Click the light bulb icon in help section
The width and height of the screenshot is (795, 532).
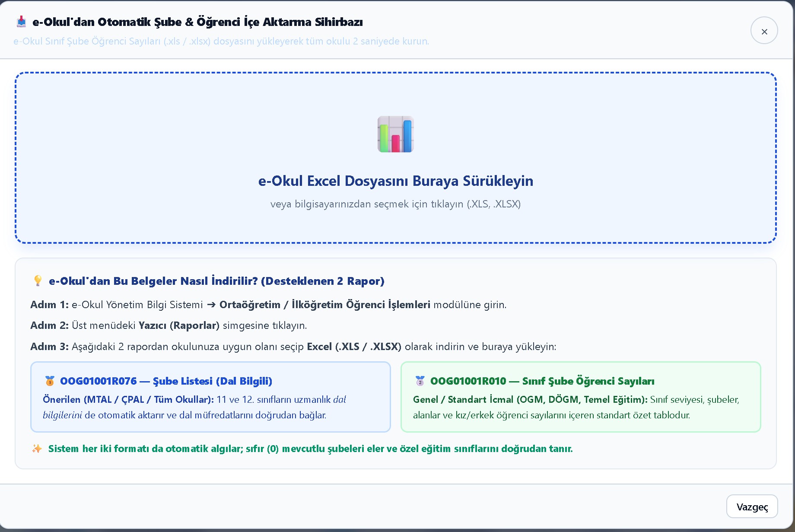click(38, 281)
